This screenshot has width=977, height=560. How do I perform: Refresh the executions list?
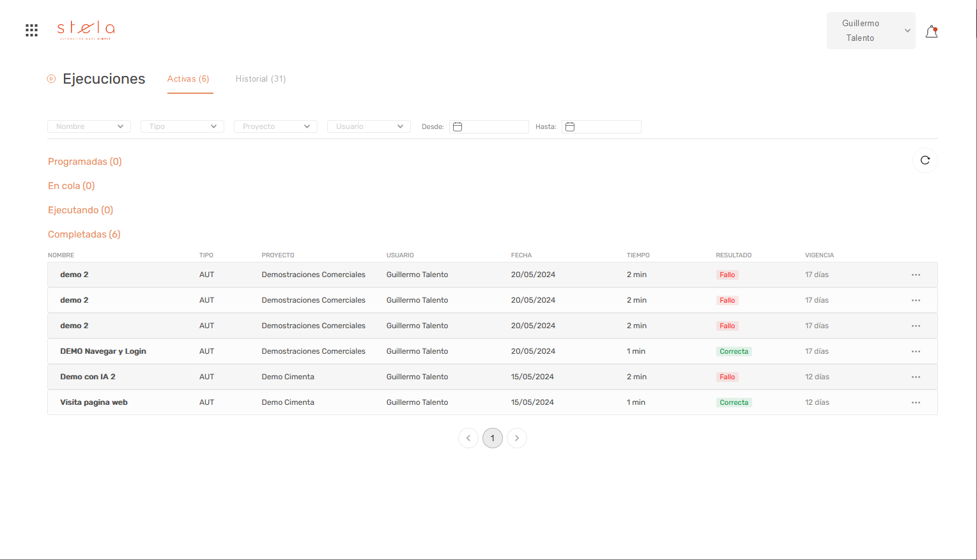925,160
